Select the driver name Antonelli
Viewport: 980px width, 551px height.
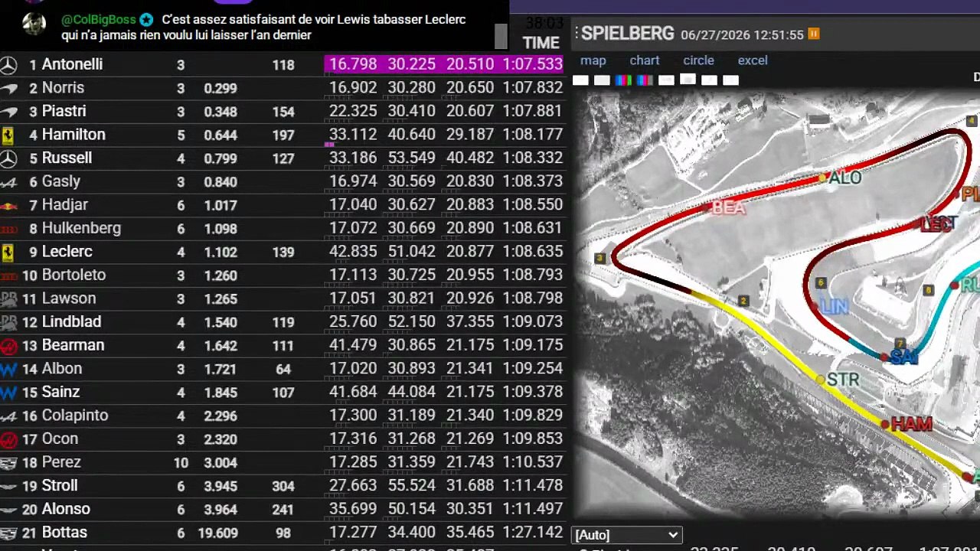point(72,64)
